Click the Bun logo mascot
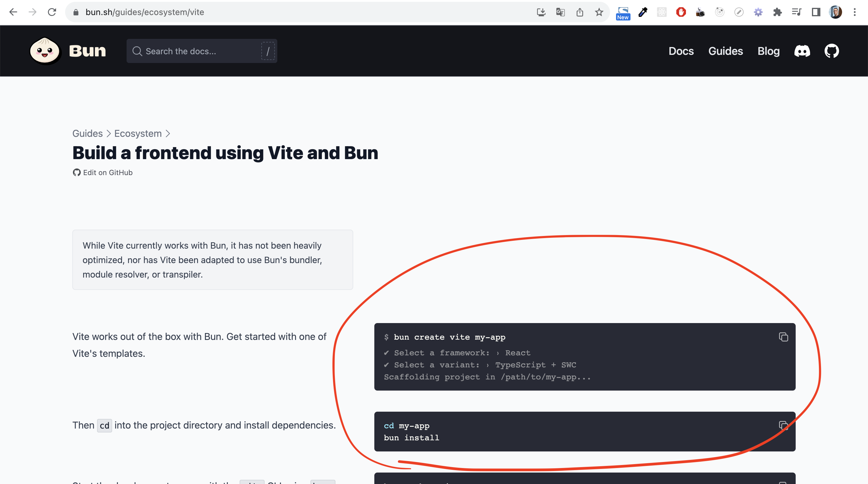This screenshot has height=484, width=868. (45, 51)
